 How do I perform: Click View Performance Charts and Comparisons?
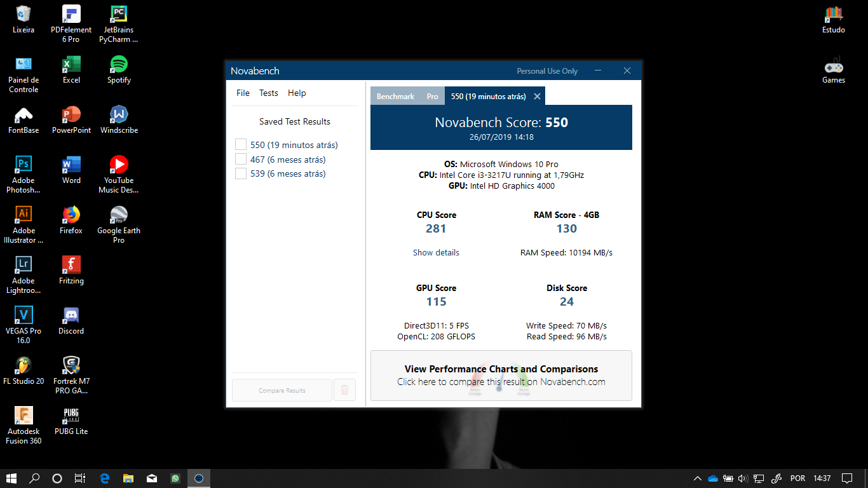pyautogui.click(x=501, y=376)
